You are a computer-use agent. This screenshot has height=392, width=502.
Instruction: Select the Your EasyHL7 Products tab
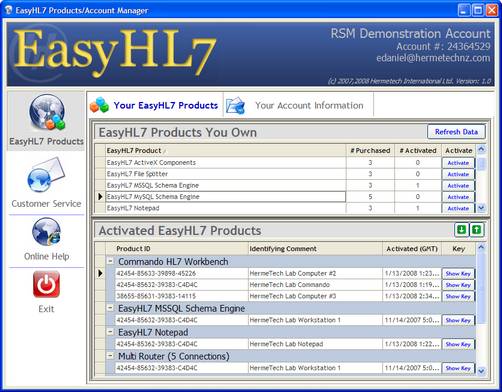coord(166,105)
